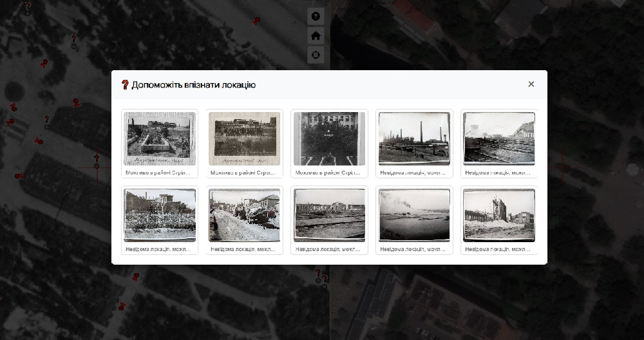
Task: Click the home map button
Action: (x=316, y=35)
